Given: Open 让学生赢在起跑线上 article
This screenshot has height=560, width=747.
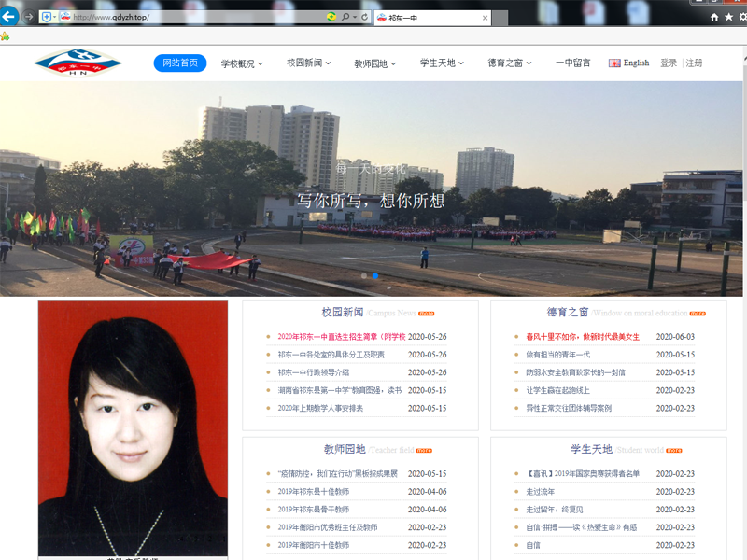Looking at the screenshot, I should tap(557, 390).
